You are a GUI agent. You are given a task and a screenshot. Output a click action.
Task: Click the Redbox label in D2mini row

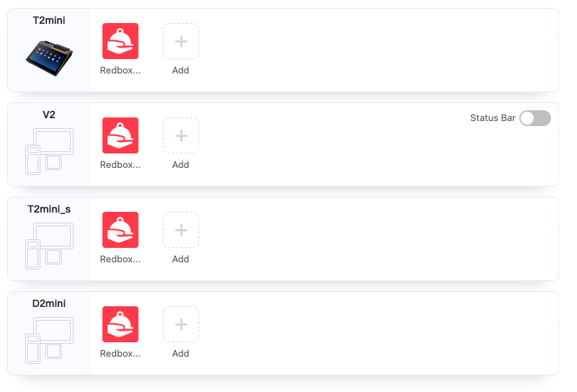[x=120, y=354]
